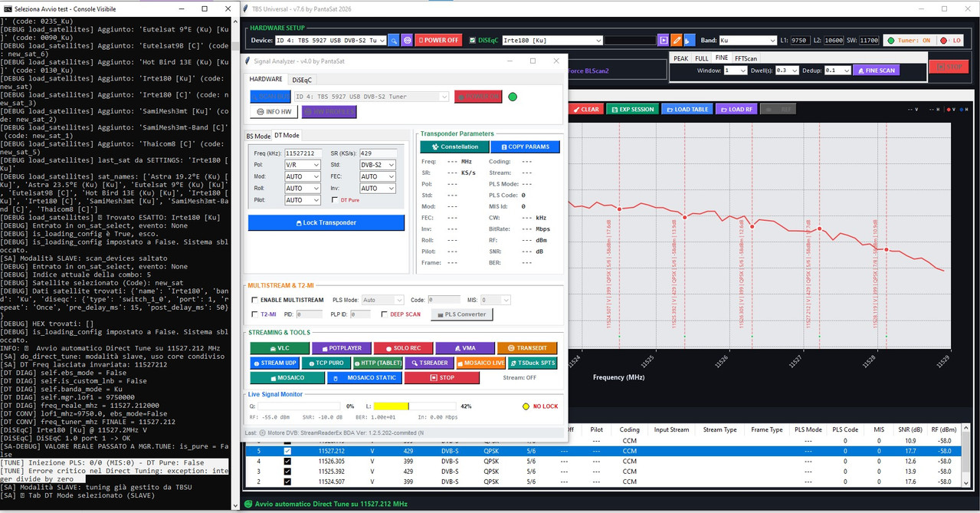Click the red STOP streaming button
The height and width of the screenshot is (513, 980).
(x=442, y=377)
